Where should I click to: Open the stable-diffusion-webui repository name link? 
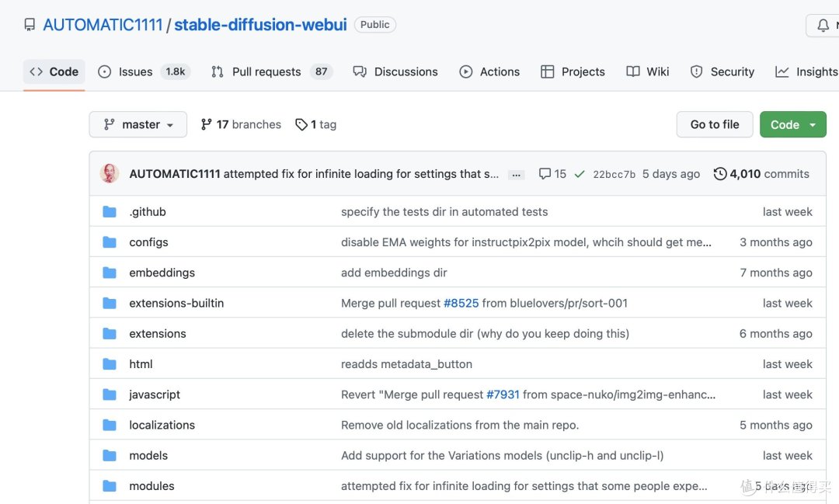[x=259, y=24]
